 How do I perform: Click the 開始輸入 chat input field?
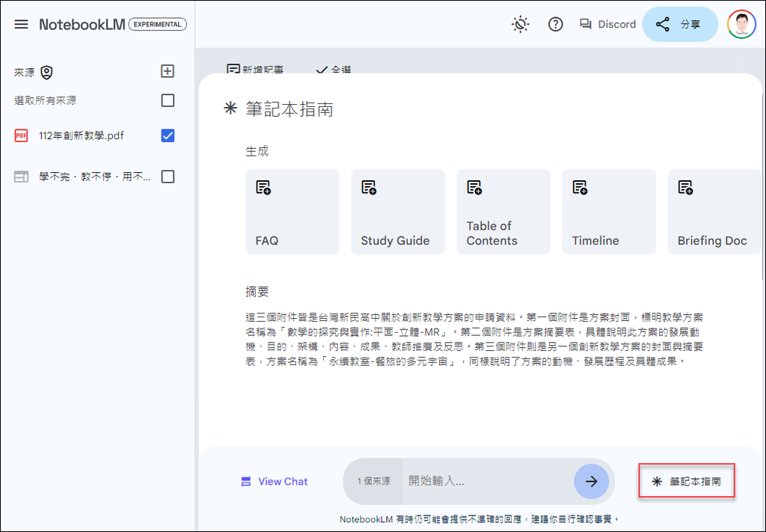[485, 481]
